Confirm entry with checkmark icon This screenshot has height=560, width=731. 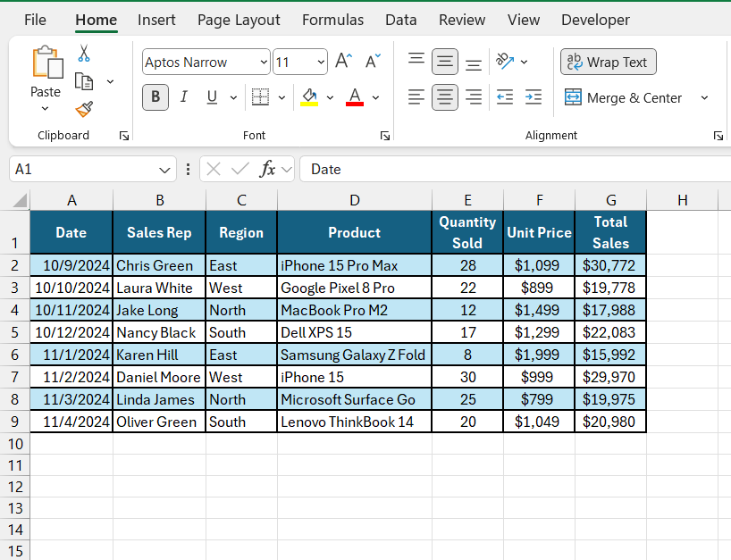pyautogui.click(x=240, y=169)
